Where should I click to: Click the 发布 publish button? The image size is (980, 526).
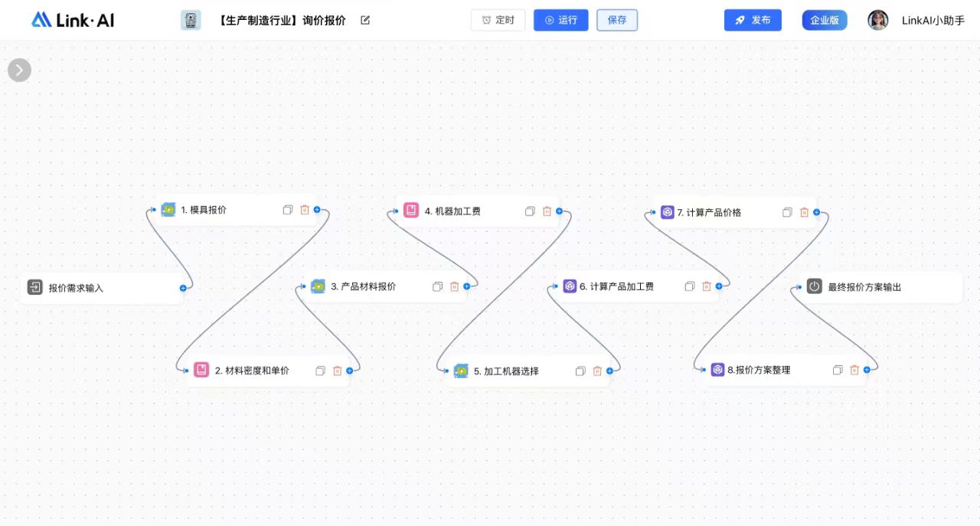coord(753,20)
